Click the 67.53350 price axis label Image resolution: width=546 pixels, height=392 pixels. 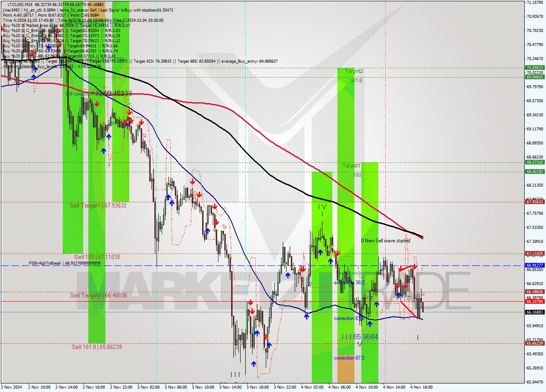534,227
